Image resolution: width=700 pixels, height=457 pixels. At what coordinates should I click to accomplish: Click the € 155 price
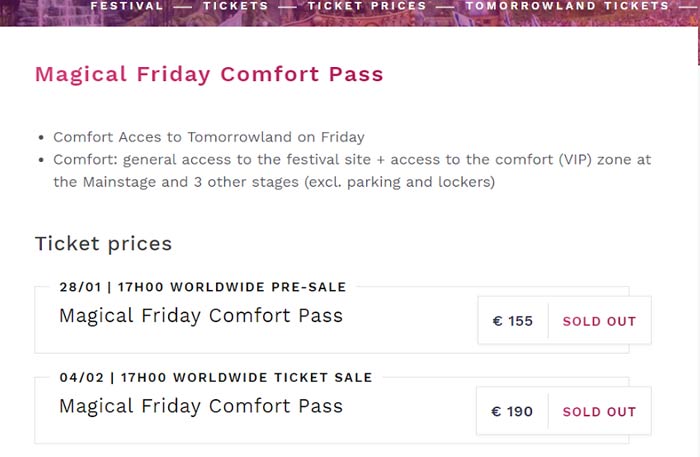pos(512,322)
